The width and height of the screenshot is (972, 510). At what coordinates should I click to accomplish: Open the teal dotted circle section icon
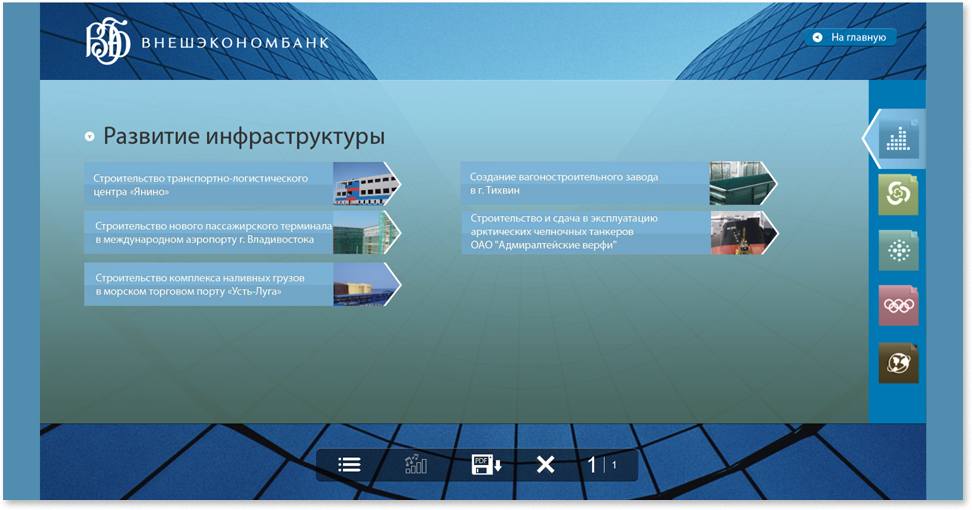898,250
